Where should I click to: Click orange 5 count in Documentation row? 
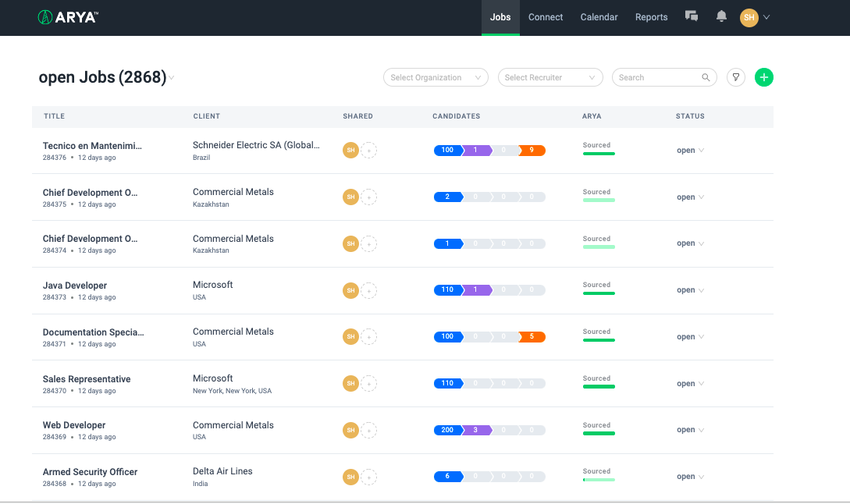coord(532,336)
